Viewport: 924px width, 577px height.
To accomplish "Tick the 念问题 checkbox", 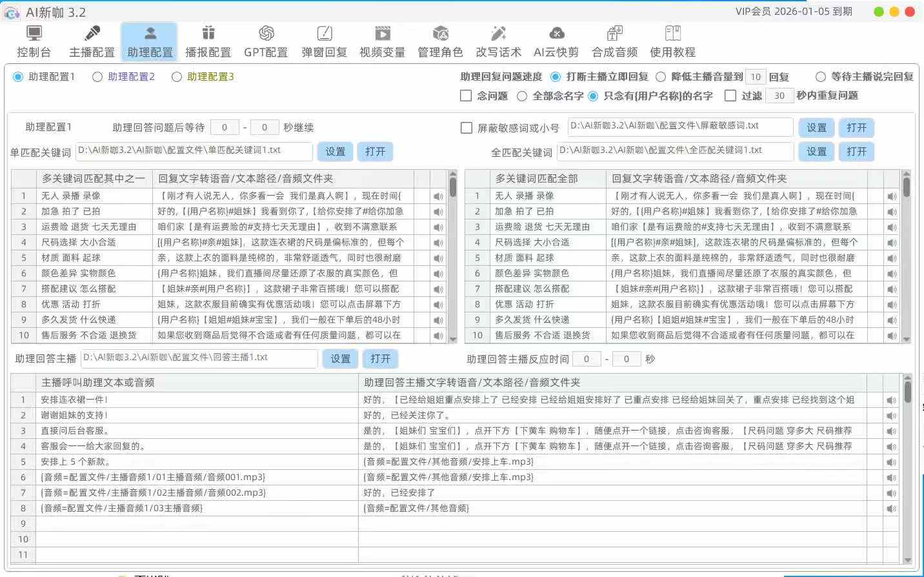I will 466,96.
